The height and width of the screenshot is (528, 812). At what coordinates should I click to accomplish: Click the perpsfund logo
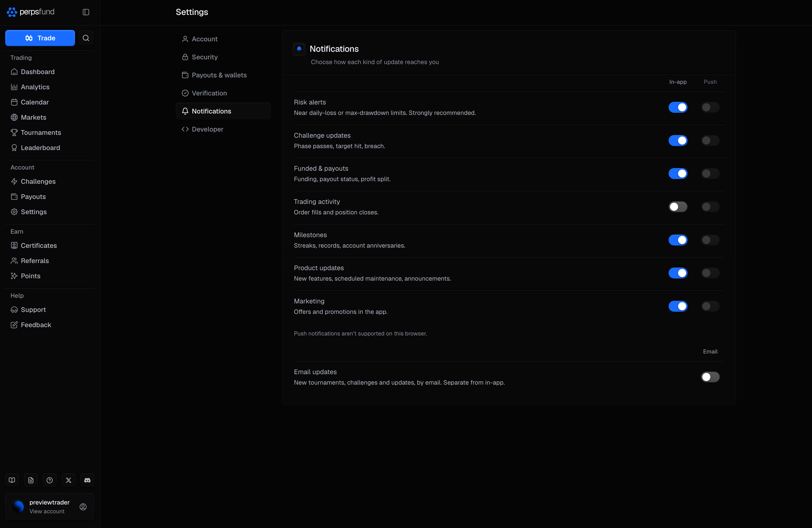(31, 12)
